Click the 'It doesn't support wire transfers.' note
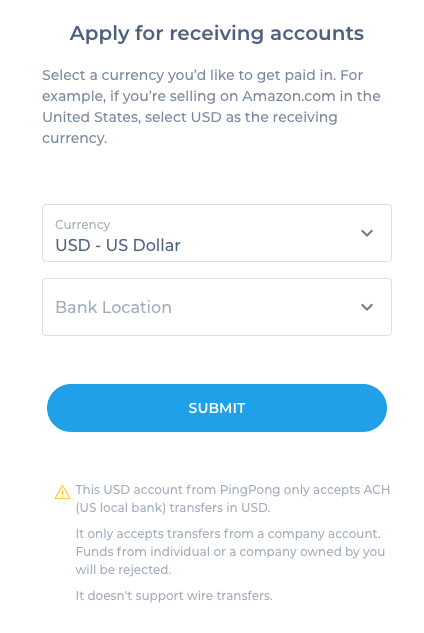The height and width of the screenshot is (633, 424). point(174,595)
